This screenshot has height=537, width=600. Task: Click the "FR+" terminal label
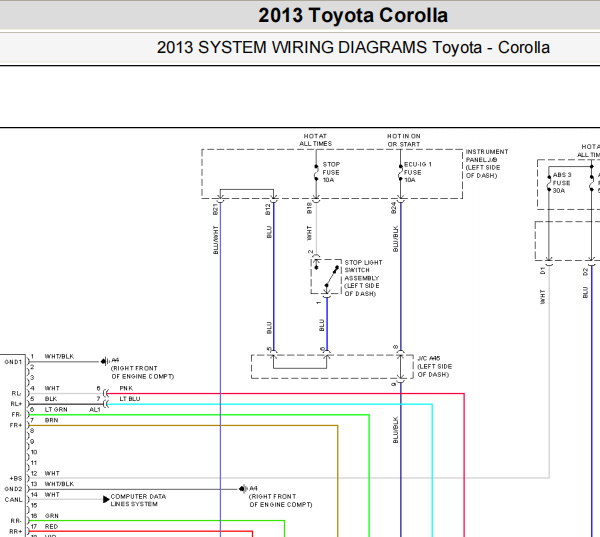(x=16, y=426)
